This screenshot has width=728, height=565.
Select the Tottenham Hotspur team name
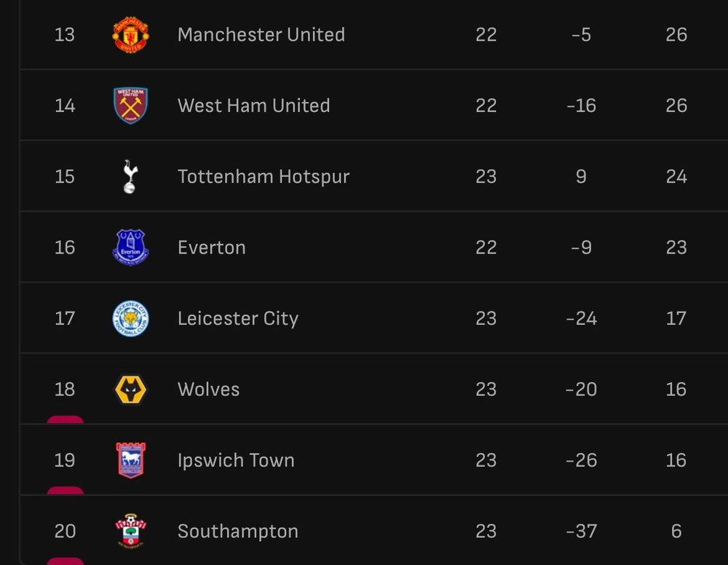pos(264,177)
